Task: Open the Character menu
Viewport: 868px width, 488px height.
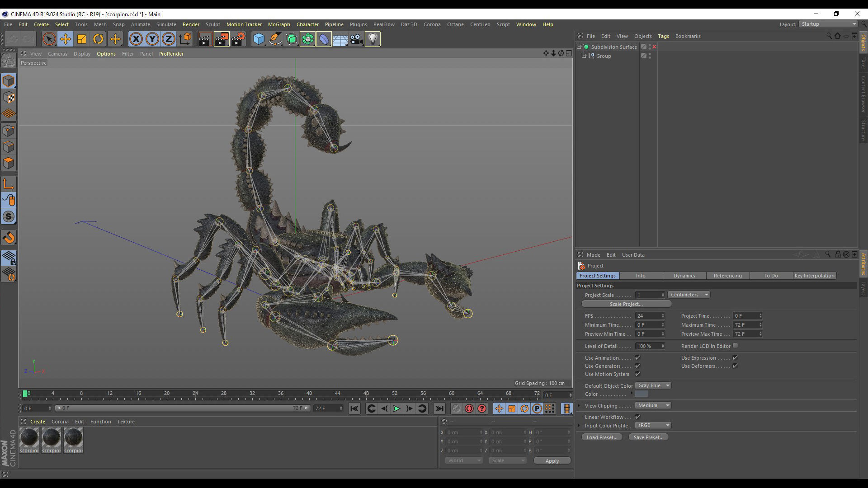Action: click(307, 24)
